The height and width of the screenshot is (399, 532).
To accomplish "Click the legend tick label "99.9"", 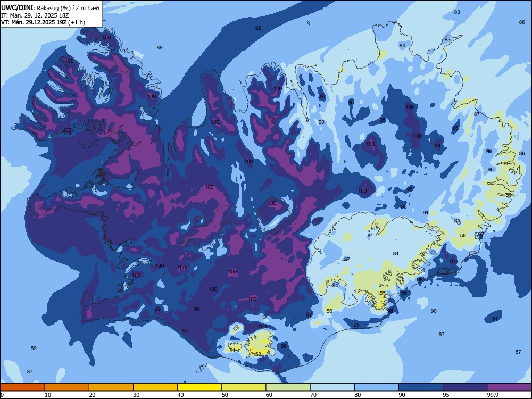I will point(494,395).
